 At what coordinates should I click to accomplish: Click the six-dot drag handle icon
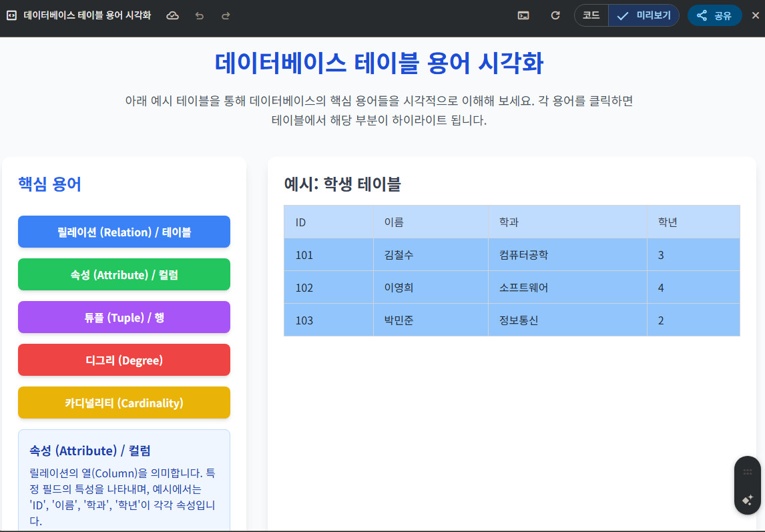[748, 472]
